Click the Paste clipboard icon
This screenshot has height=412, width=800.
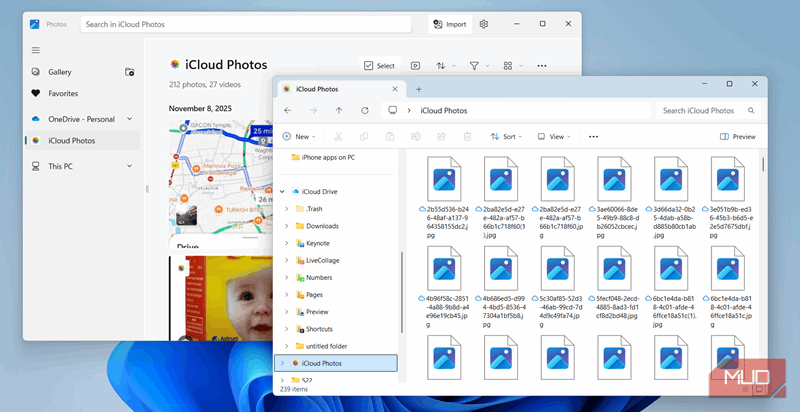pos(390,137)
